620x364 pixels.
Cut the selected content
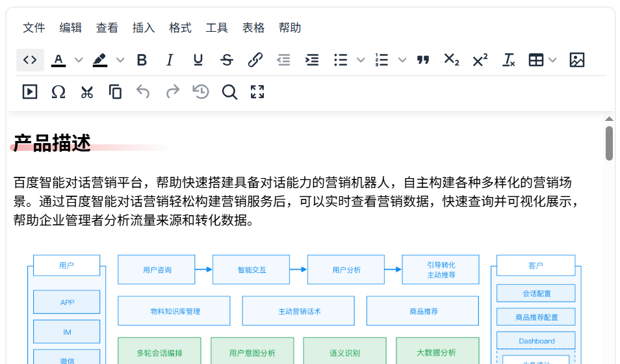[87, 92]
